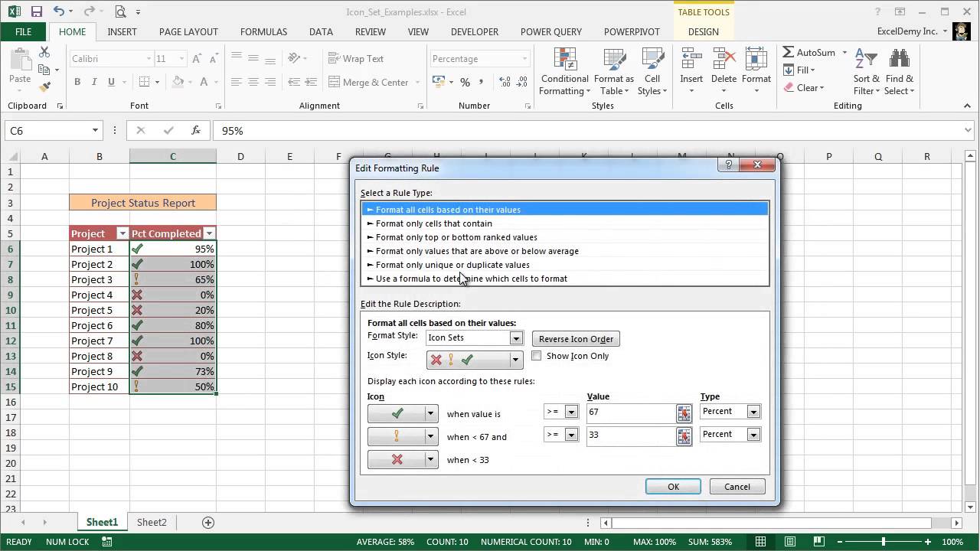Click the Percent Style icon

(465, 82)
